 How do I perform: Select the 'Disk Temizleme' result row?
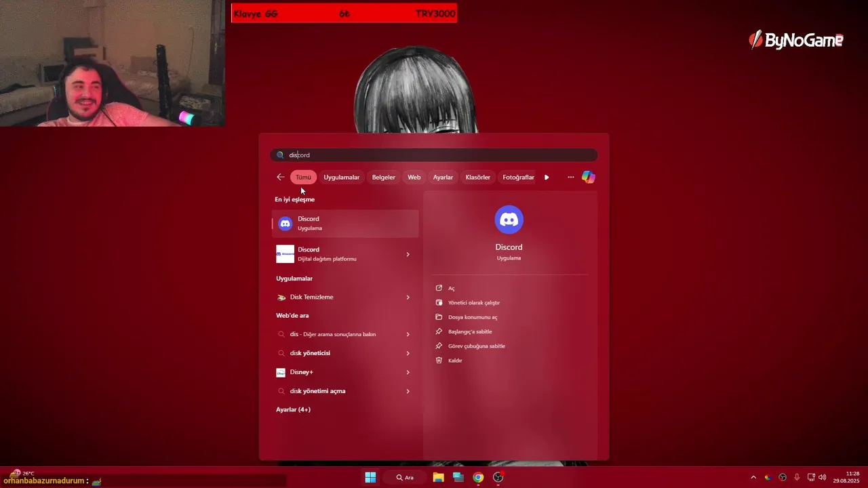point(345,297)
